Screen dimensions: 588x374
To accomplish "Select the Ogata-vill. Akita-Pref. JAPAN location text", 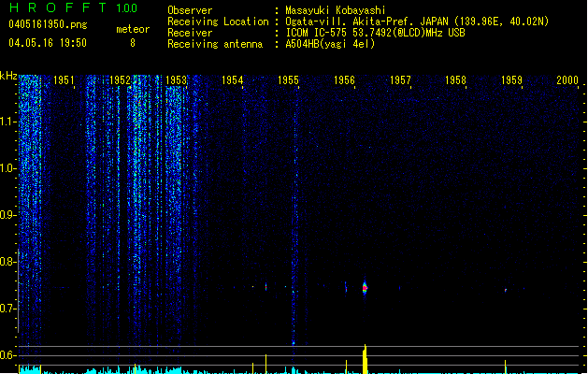I will tap(417, 22).
